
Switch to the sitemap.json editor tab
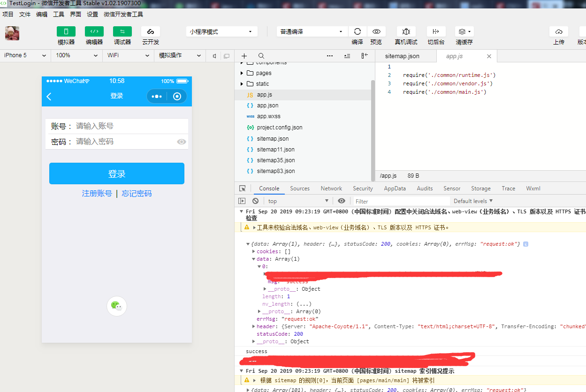(x=402, y=56)
